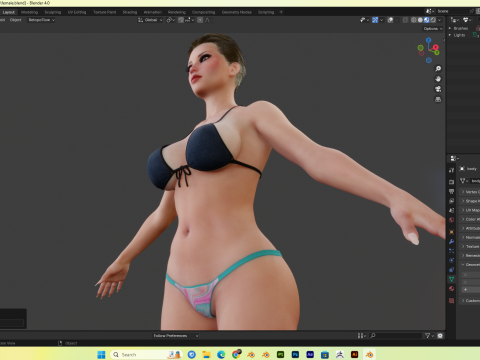Open the Object Constraints properties tab icon
Image resolution: width=480 pixels, height=360 pixels.
click(451, 269)
